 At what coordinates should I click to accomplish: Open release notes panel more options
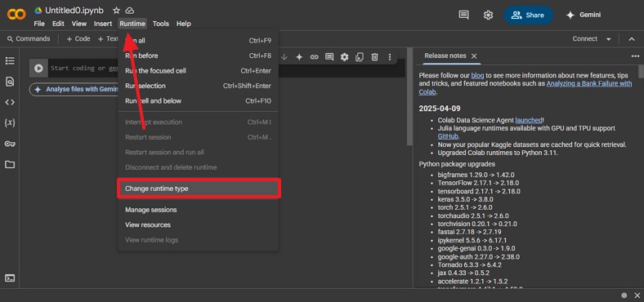pyautogui.click(x=635, y=56)
